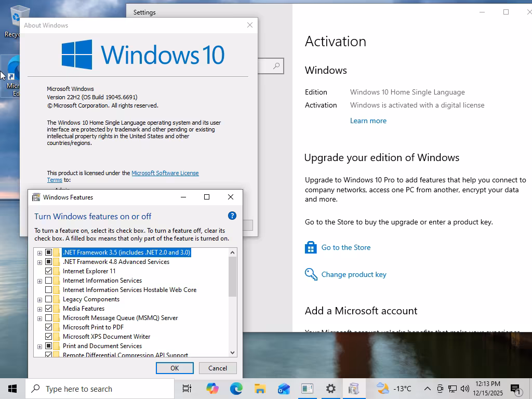The image size is (532, 399).
Task: Open Microsoft Edge from the taskbar
Action: click(x=236, y=389)
